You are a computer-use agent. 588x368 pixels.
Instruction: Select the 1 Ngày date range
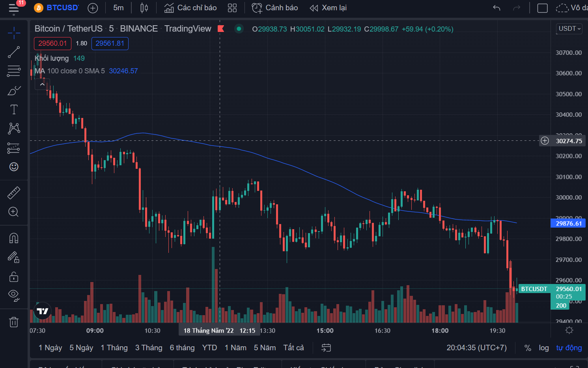(50, 348)
